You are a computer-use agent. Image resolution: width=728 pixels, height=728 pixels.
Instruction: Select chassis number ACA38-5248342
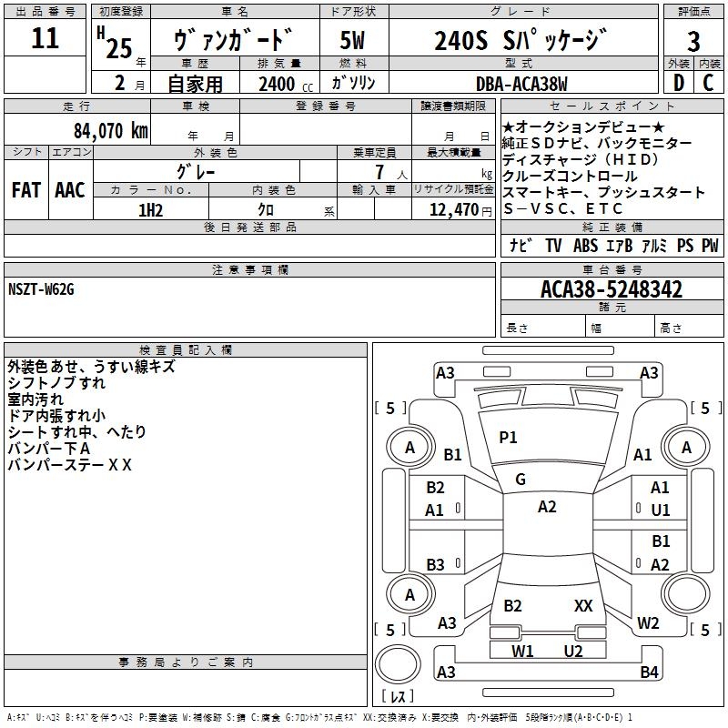[612, 289]
